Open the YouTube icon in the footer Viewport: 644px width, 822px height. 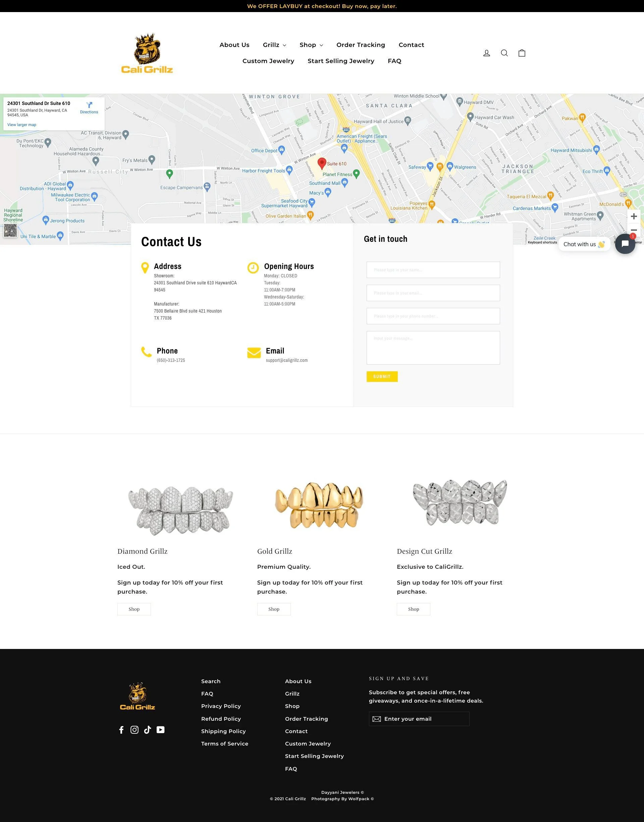(x=161, y=730)
